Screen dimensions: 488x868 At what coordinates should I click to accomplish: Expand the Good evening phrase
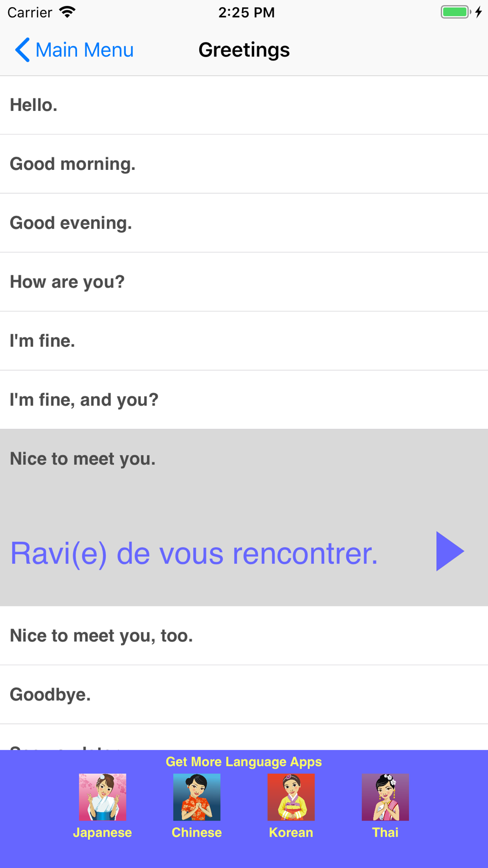click(244, 223)
